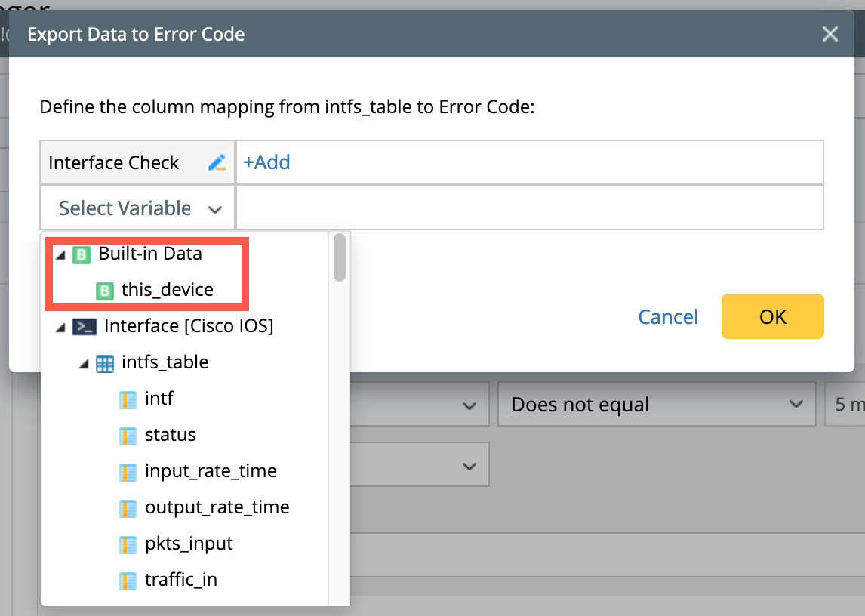Click the green Built-in Data icon
Screen dimensions: 865x616
(82, 254)
